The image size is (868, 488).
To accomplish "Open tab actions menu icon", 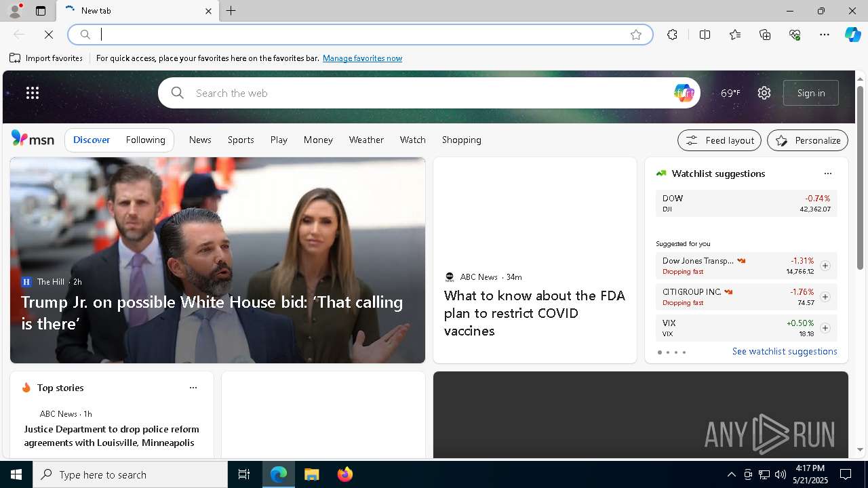I will click(41, 11).
